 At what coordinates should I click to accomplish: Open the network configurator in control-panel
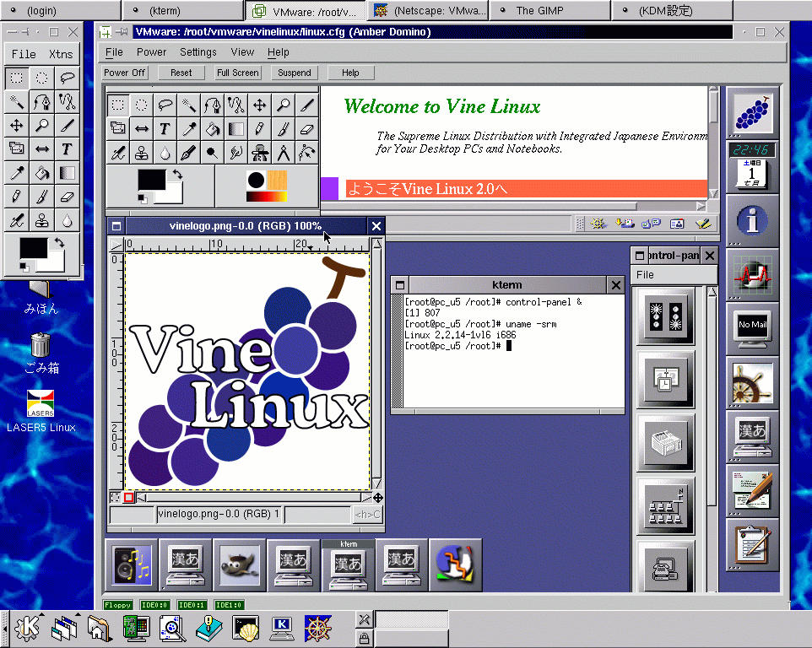pos(665,506)
